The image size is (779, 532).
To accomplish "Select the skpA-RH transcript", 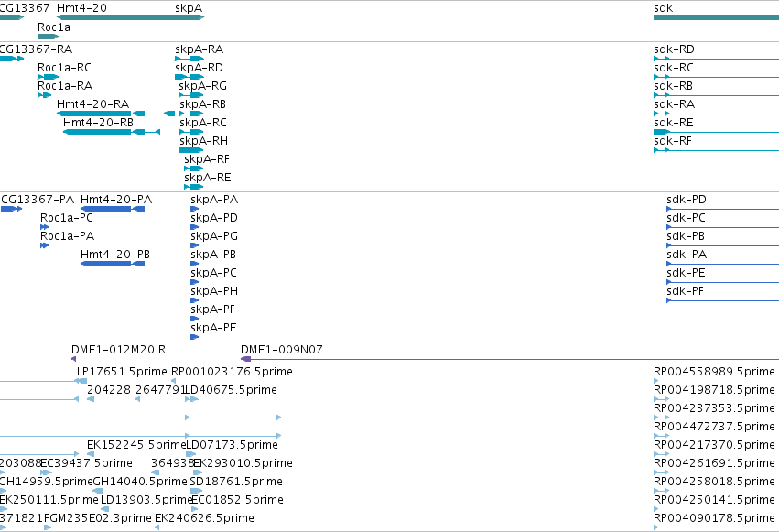I will point(204,141).
